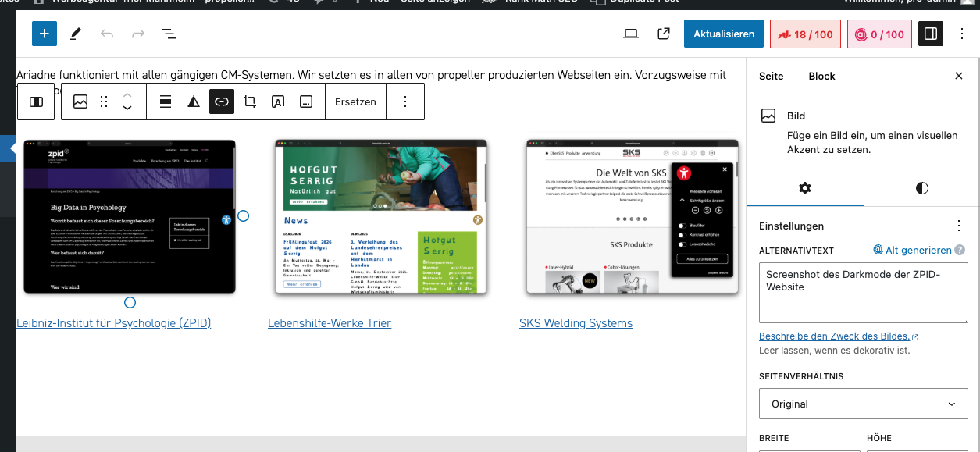
Task: Click the Alt generieren link
Action: click(912, 250)
